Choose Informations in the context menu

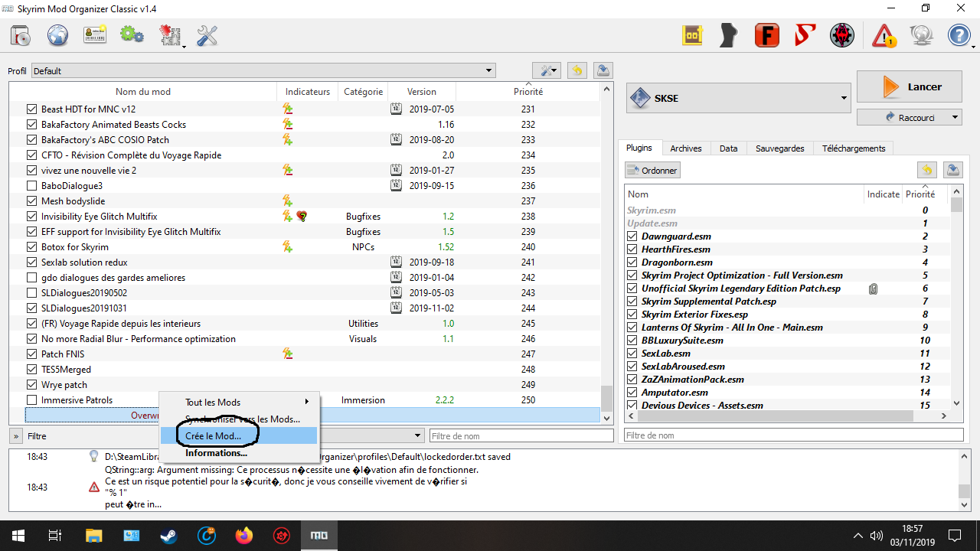(x=238, y=452)
